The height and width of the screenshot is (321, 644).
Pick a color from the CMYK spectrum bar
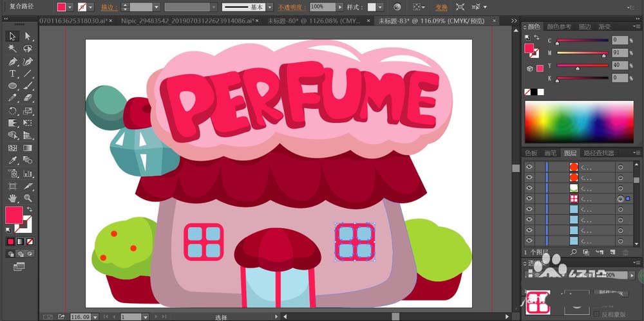[578, 122]
